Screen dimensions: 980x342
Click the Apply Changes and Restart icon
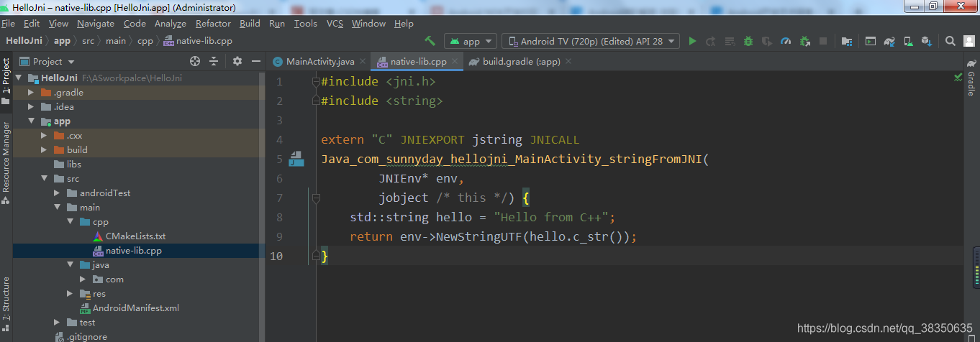[x=711, y=41]
